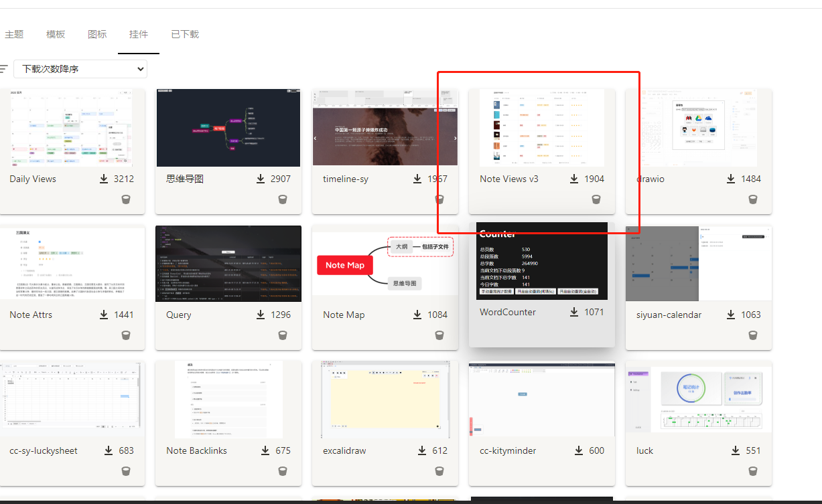The image size is (822, 504).
Task: Click the Note Backlinks widget name
Action: click(197, 450)
